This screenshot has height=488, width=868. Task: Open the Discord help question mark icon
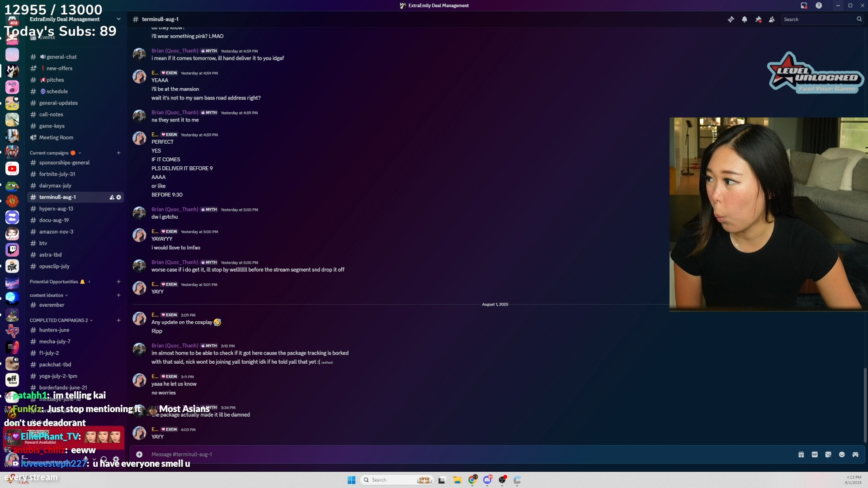click(819, 5)
